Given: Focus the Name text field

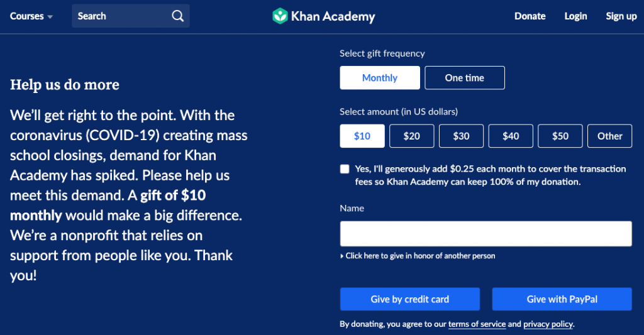Looking at the screenshot, I should [486, 234].
